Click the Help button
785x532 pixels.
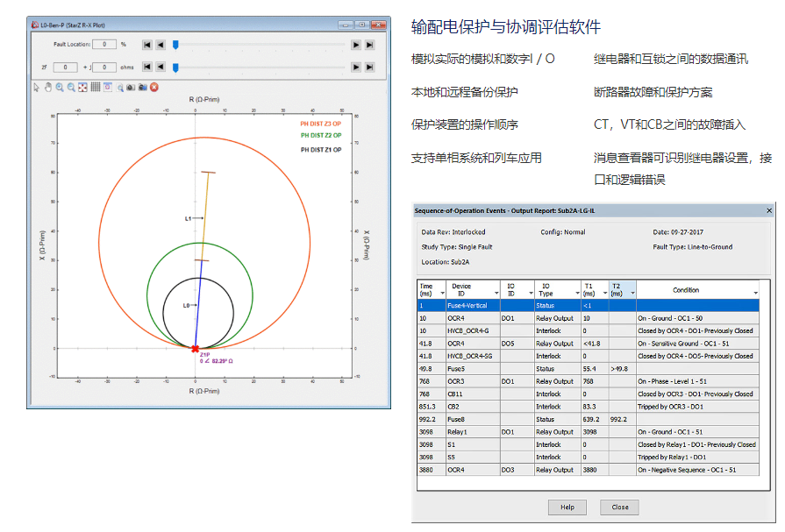(x=567, y=507)
